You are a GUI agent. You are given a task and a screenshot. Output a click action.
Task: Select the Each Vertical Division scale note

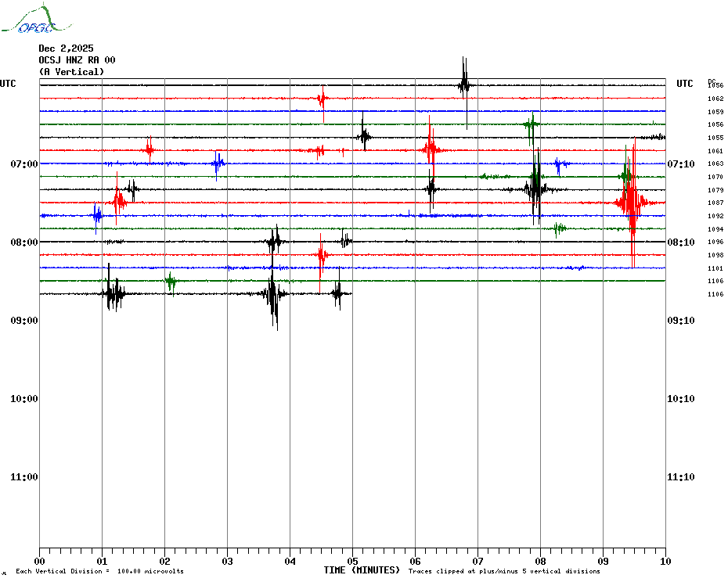pyautogui.click(x=99, y=572)
